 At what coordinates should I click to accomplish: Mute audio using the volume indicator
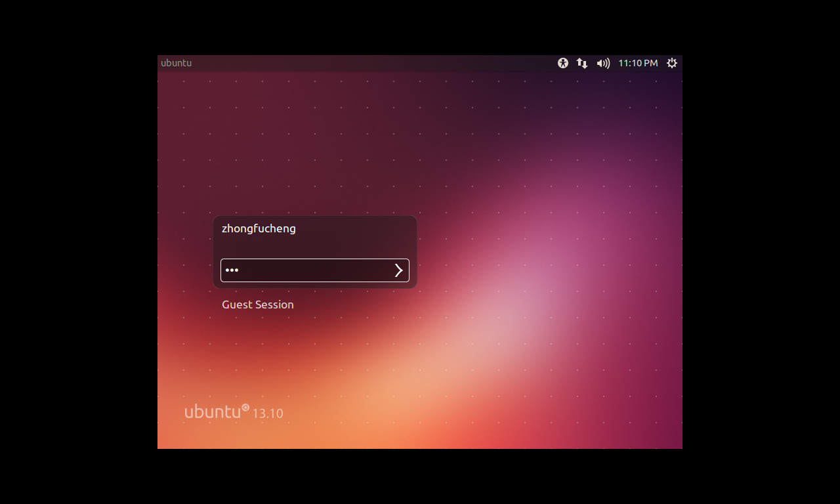point(603,63)
